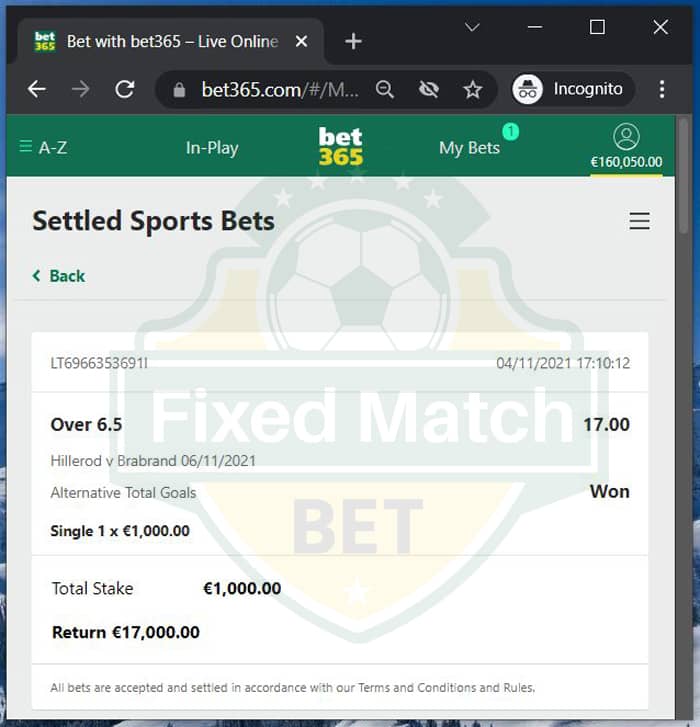Open the tab search chevron in title bar
The image size is (700, 727).
click(472, 27)
